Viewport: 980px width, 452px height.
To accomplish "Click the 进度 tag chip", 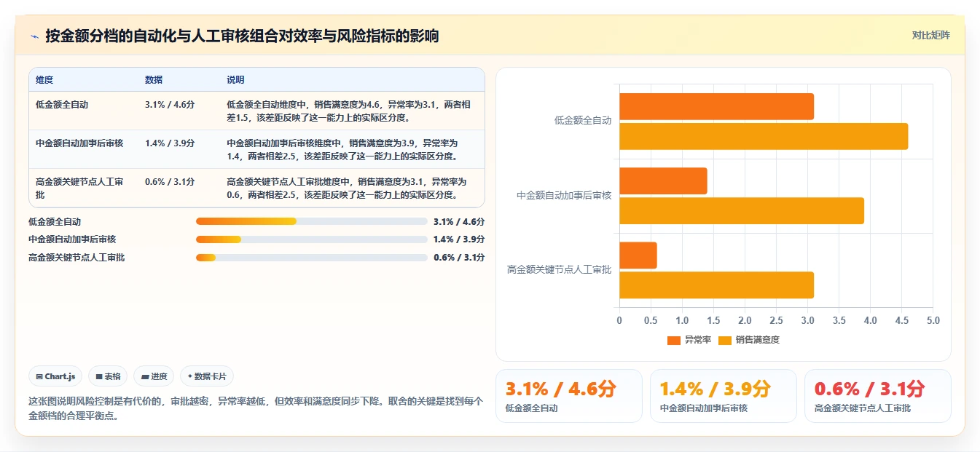I will pyautogui.click(x=154, y=376).
